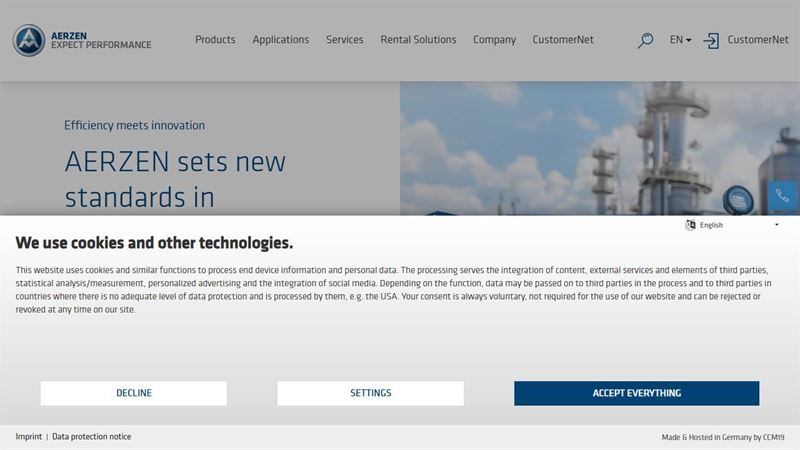Open the Applications menu

[x=281, y=40]
